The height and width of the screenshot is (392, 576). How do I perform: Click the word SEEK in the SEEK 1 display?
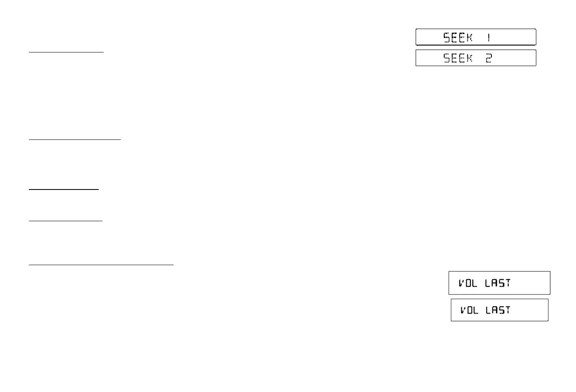point(458,37)
